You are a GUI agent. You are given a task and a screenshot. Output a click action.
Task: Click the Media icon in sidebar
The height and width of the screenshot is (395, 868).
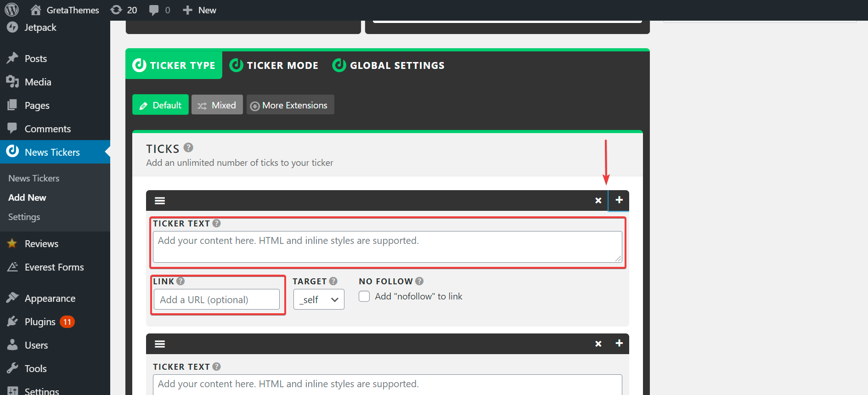coord(12,81)
